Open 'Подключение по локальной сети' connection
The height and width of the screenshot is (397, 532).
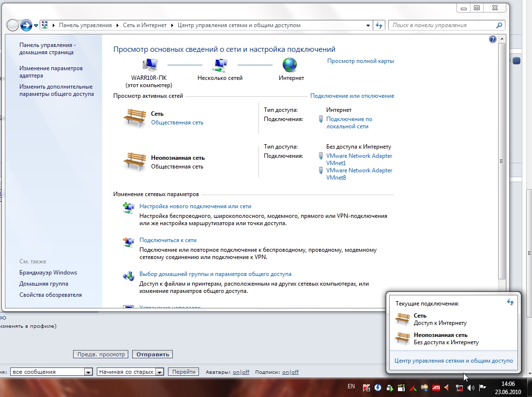coord(349,123)
